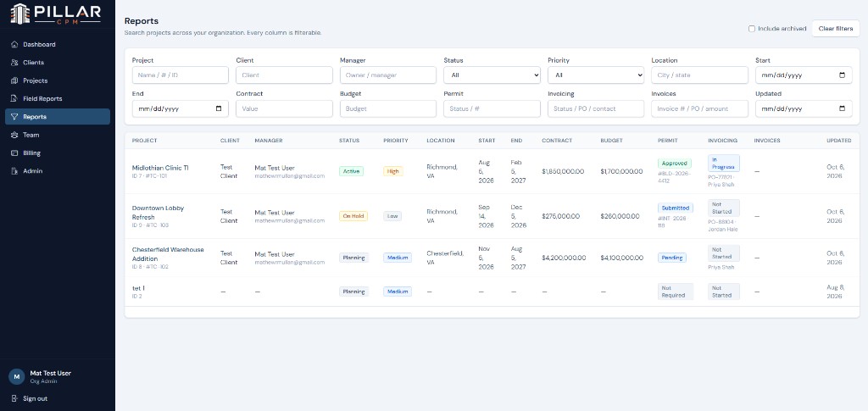868x411 pixels.
Task: Open the Admin sidebar item
Action: pos(58,171)
